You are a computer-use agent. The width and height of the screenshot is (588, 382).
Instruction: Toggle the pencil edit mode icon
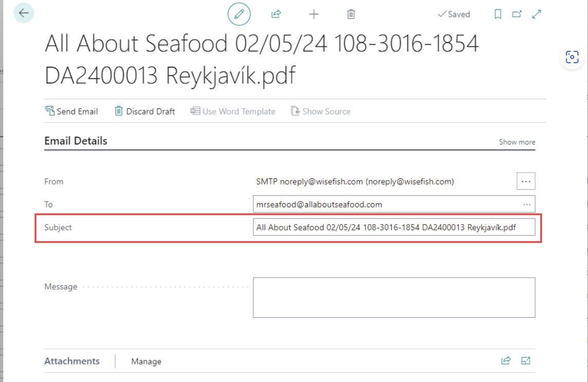coord(239,14)
